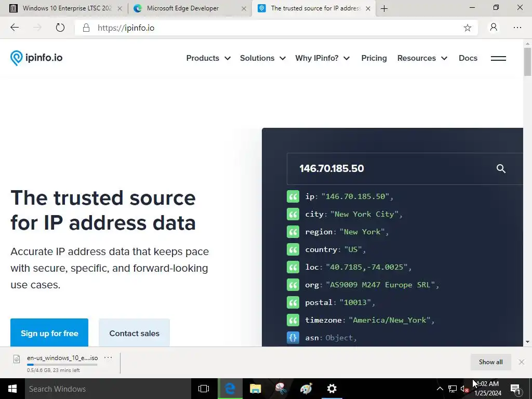The width and height of the screenshot is (532, 399).
Task: Click the "New York City" city value
Action: pyautogui.click(x=364, y=214)
